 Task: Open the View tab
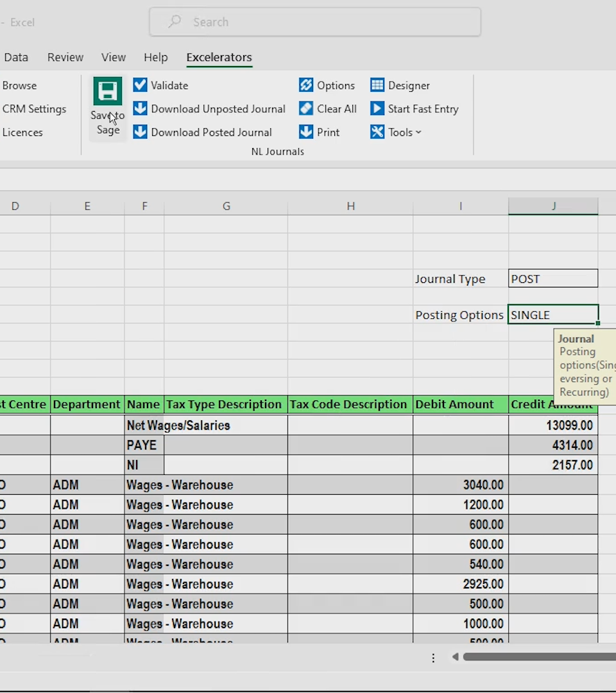[114, 57]
